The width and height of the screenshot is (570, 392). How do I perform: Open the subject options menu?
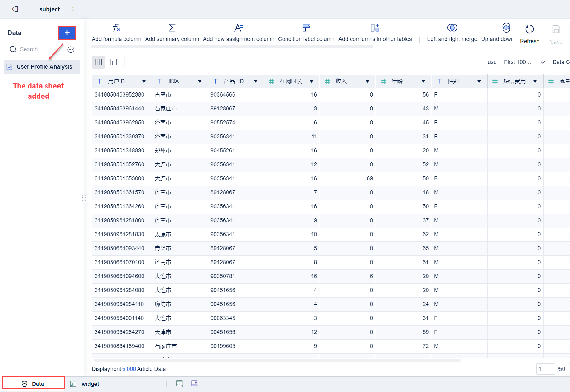tap(73, 9)
